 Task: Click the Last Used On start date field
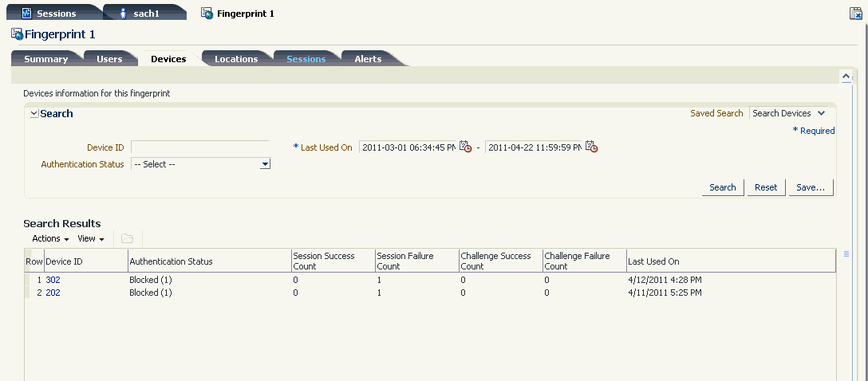(408, 147)
